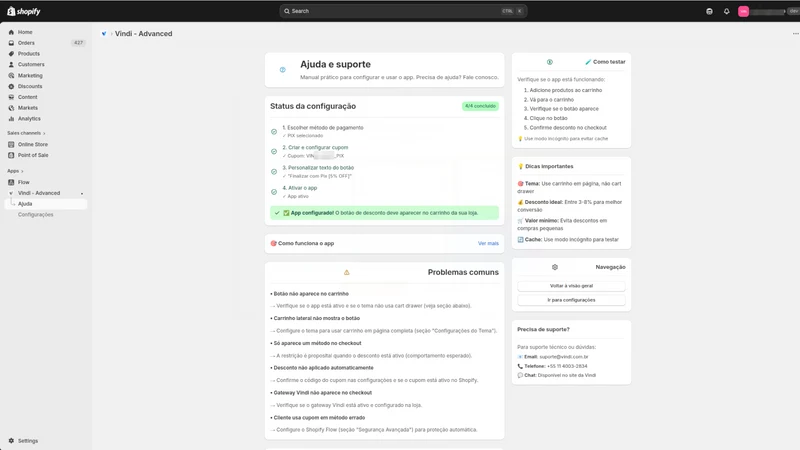This screenshot has width=800, height=450.
Task: Click the search magnifier icon
Action: tap(287, 11)
